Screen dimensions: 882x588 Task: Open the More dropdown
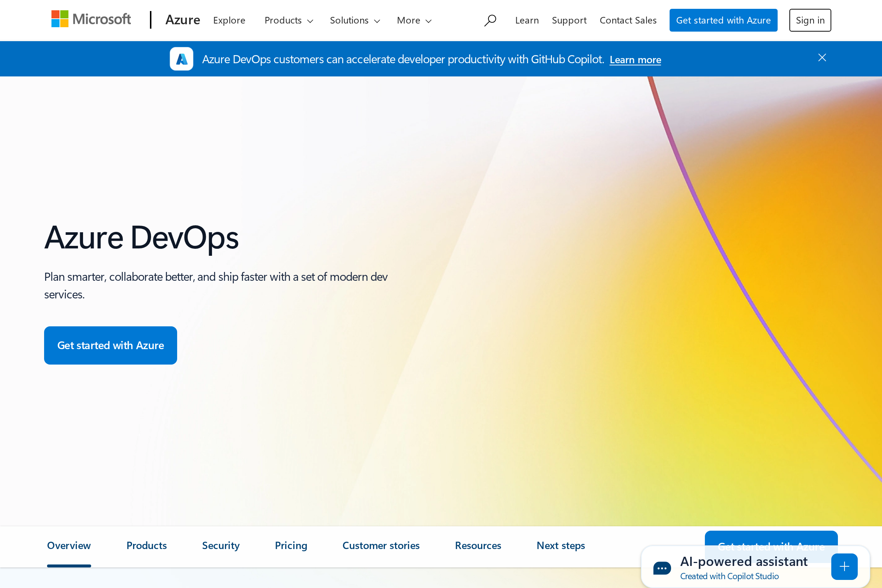tap(414, 20)
